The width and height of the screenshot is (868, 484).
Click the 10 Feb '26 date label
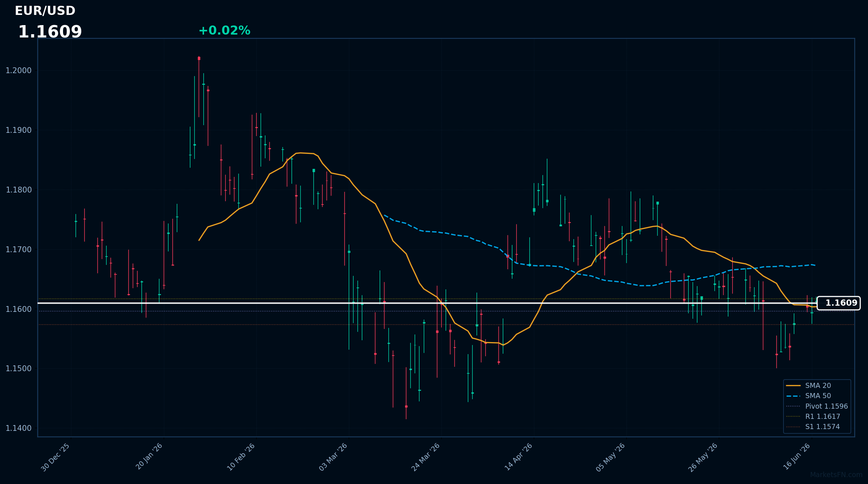pos(241,457)
